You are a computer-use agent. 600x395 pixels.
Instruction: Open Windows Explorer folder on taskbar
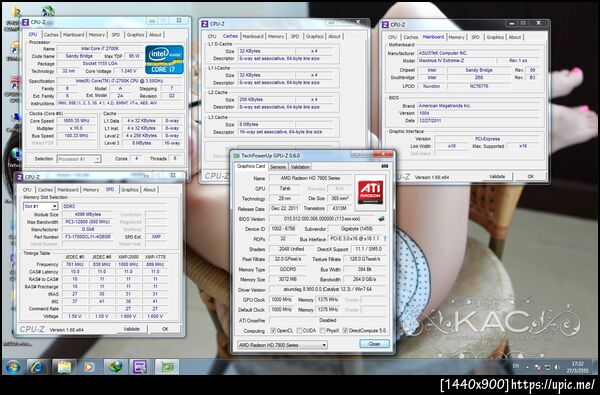tap(64, 367)
